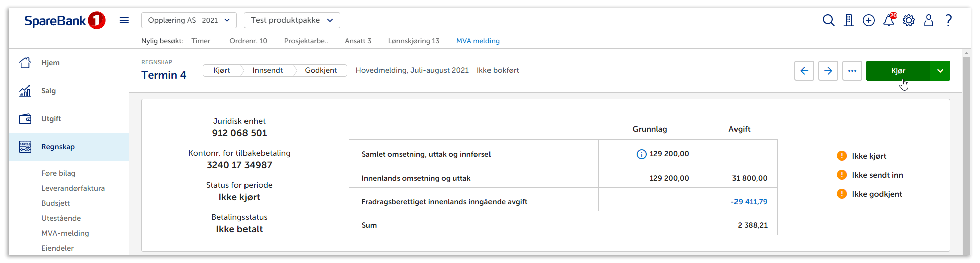Image resolution: width=980 pixels, height=263 pixels.
Task: Open the user profile icon
Action: 928,20
